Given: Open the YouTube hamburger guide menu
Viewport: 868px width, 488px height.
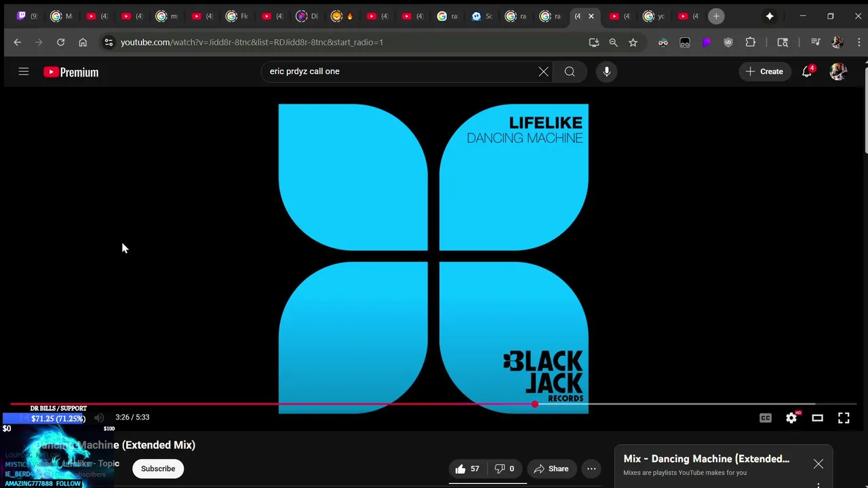Looking at the screenshot, I should pyautogui.click(x=24, y=71).
